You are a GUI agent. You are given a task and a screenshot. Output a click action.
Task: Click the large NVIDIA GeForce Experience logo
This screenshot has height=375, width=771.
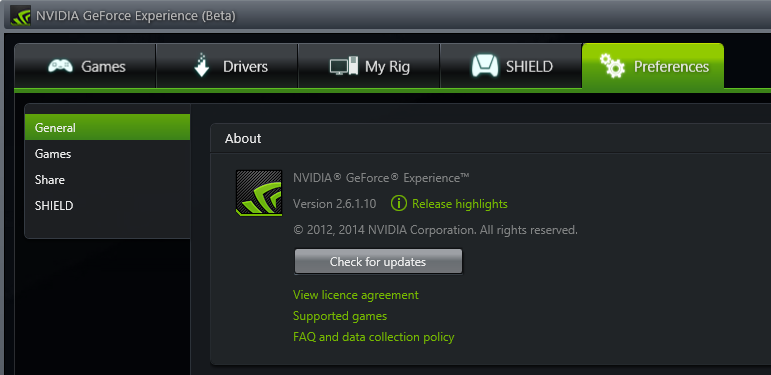(259, 193)
